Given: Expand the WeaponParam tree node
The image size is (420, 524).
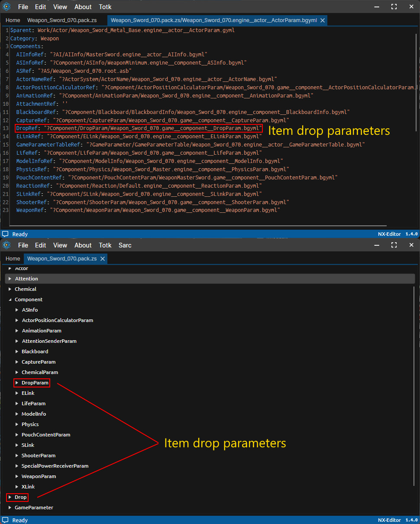Looking at the screenshot, I should (x=17, y=476).
